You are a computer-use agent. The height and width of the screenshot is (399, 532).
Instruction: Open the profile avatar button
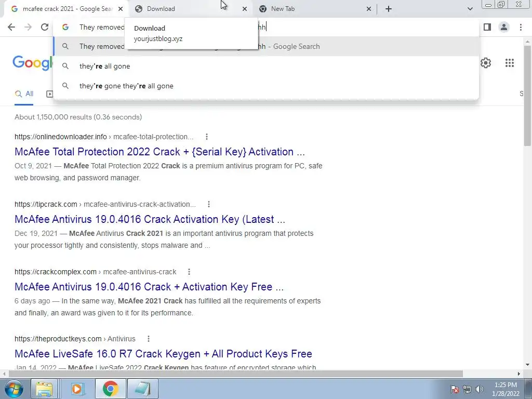click(x=504, y=27)
